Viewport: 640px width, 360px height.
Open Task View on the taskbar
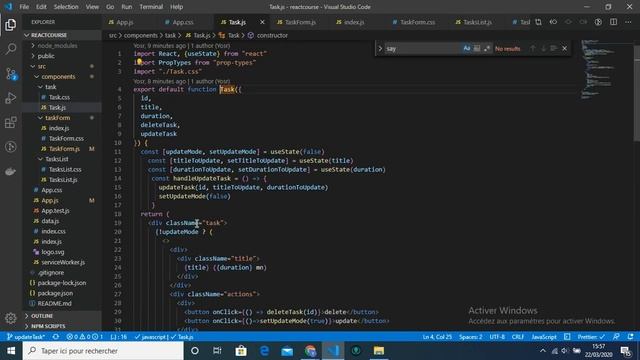click(217, 351)
